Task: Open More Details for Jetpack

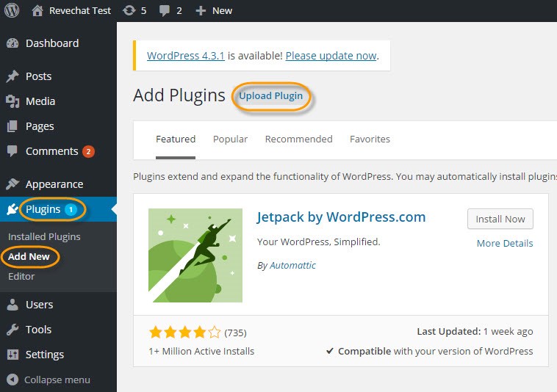Action: click(x=504, y=243)
